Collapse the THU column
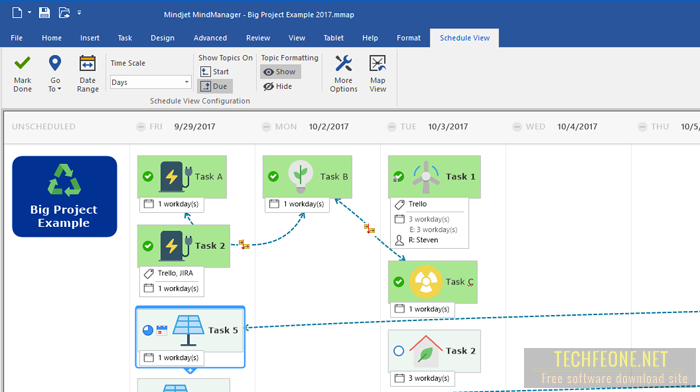This screenshot has width=700, height=392. click(642, 127)
